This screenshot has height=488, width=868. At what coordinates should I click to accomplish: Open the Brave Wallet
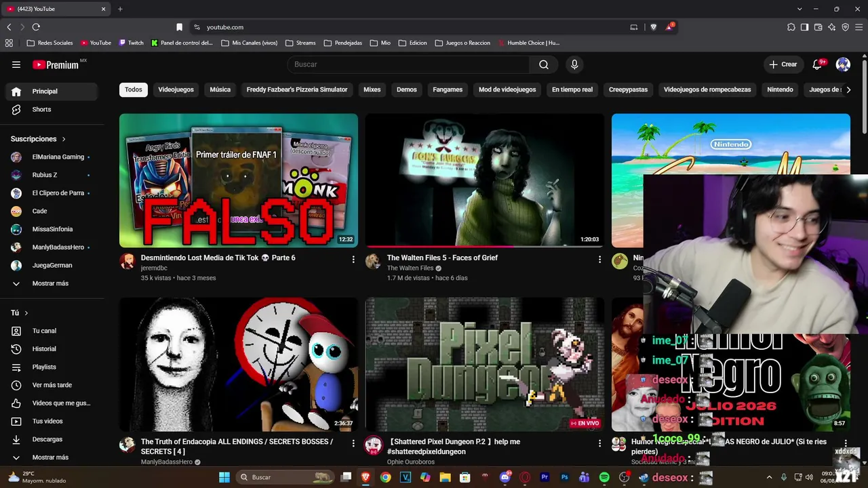tap(818, 27)
